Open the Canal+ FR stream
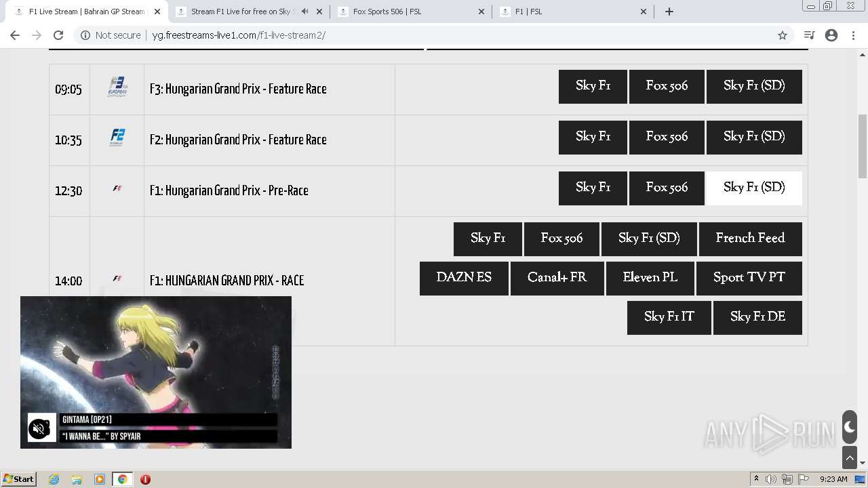Image resolution: width=868 pixels, height=488 pixels. pyautogui.click(x=557, y=279)
